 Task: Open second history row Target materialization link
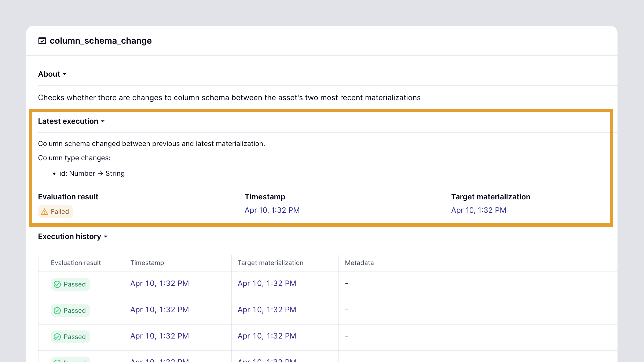coord(267,310)
